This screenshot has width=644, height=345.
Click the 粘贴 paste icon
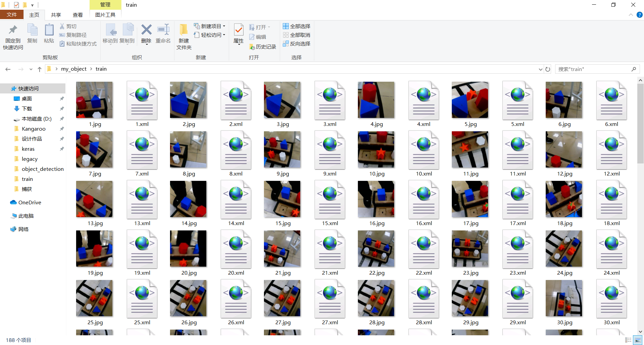pyautogui.click(x=49, y=33)
